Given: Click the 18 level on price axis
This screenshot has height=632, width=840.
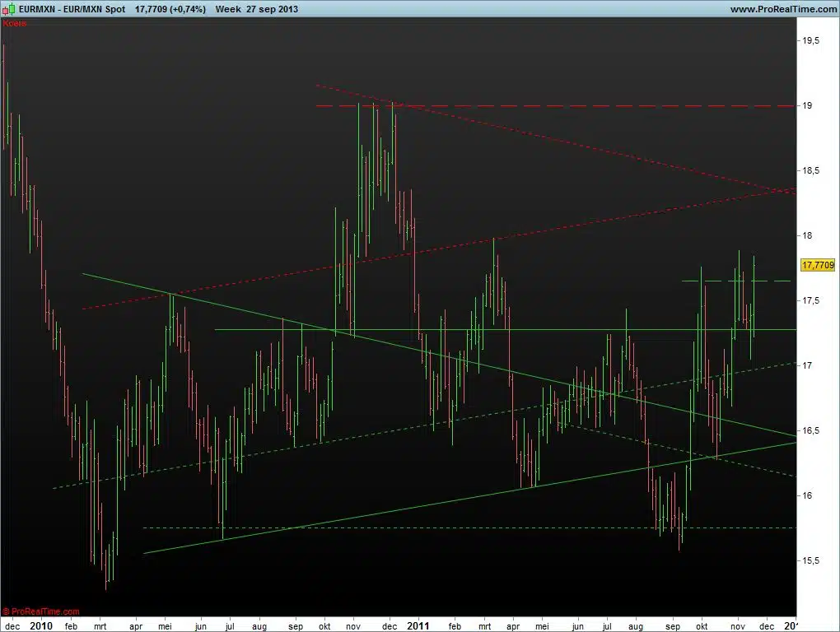Looking at the screenshot, I should (808, 235).
